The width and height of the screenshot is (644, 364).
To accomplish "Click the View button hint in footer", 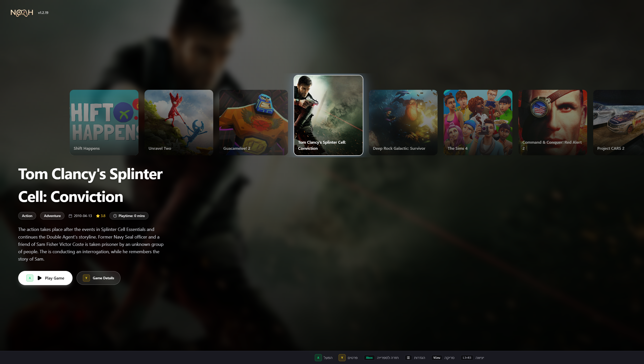I will [x=437, y=358].
